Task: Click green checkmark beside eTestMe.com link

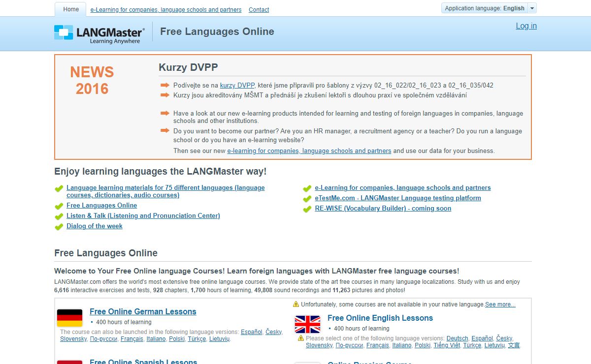Action: tap(307, 199)
